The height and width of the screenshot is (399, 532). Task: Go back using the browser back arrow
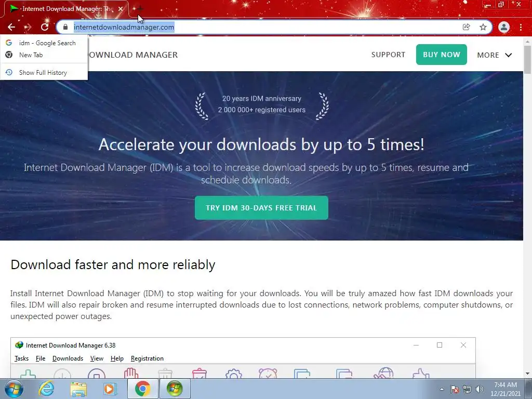pos(11,27)
